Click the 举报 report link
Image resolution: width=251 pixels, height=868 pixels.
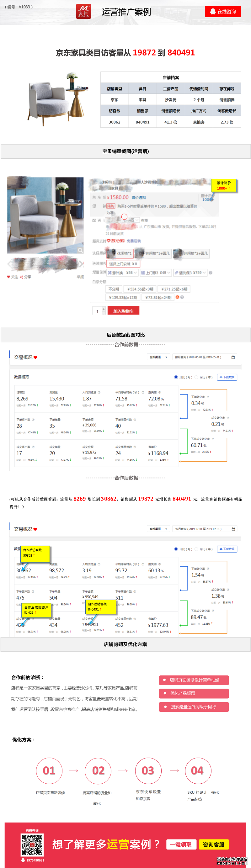click(x=80, y=277)
